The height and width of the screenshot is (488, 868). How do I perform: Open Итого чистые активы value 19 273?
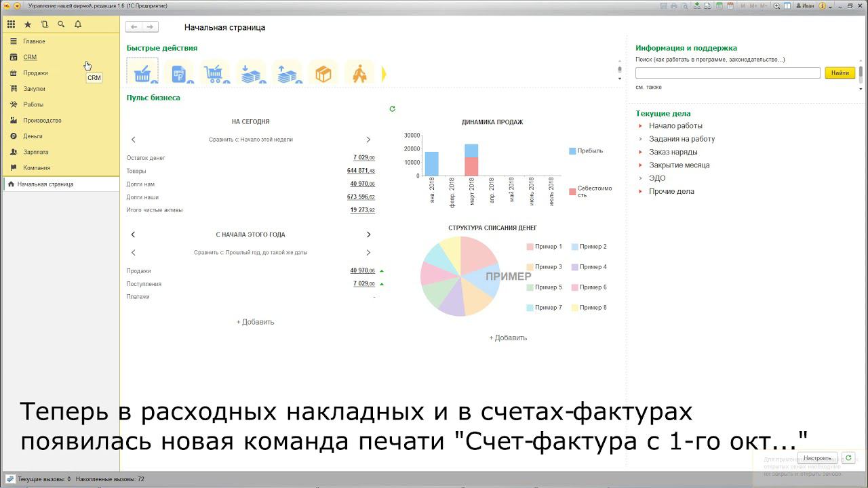point(363,210)
